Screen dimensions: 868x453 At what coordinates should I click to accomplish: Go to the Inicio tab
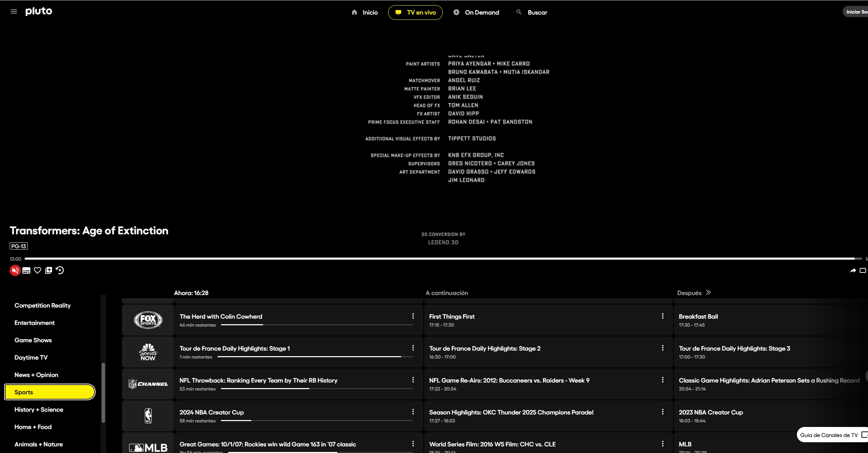coord(364,12)
